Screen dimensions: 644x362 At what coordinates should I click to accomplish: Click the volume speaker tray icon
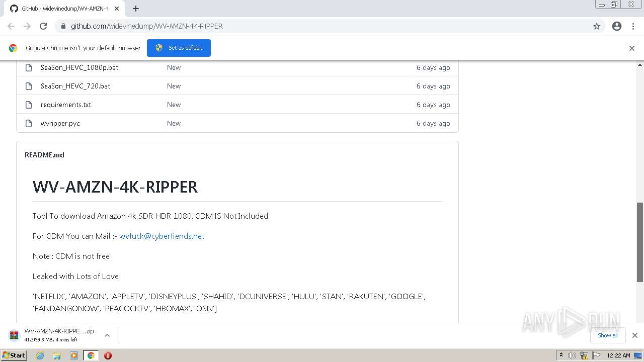tap(572, 355)
